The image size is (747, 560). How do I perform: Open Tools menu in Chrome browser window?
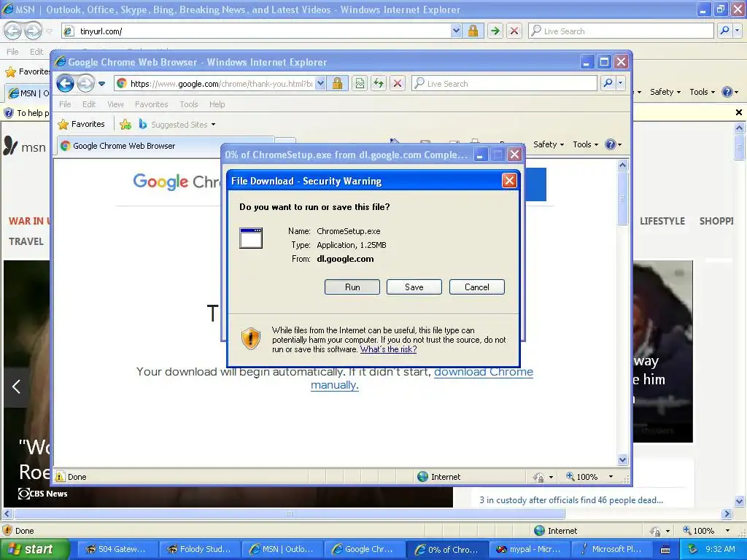click(x=189, y=104)
